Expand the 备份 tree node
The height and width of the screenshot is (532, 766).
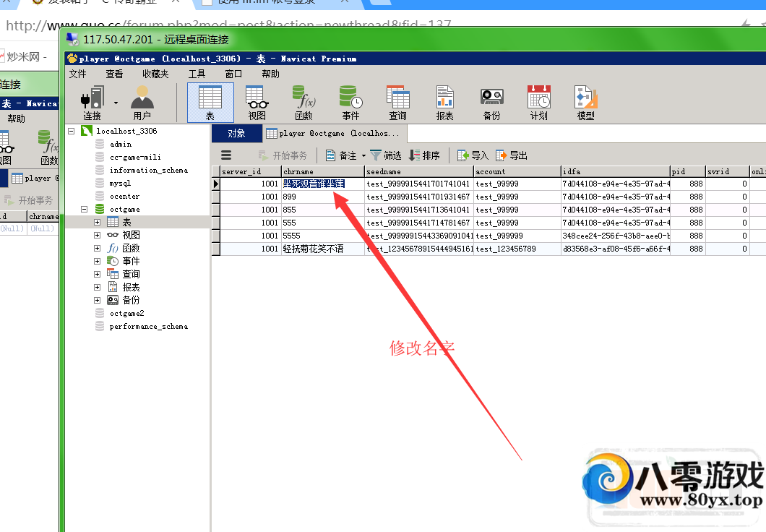(98, 301)
